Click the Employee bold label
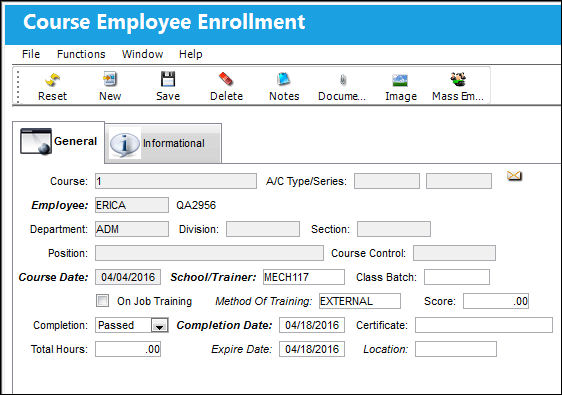This screenshot has height=395, width=562. (x=59, y=205)
